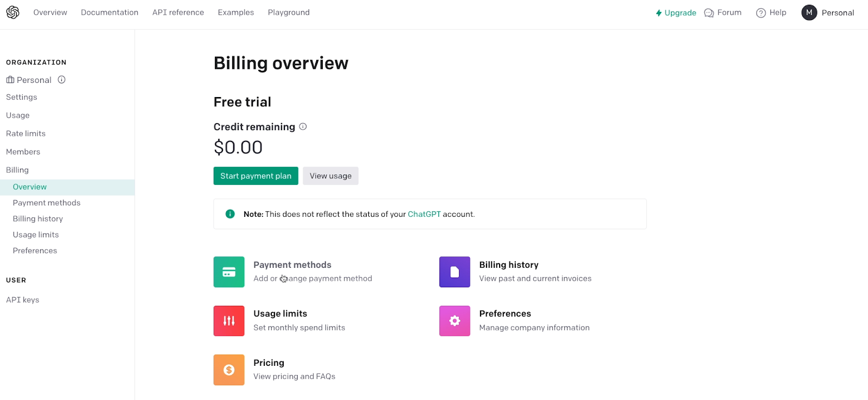Click the Upgrade lightning bolt icon
Viewport: 868px width, 400px height.
tap(659, 12)
